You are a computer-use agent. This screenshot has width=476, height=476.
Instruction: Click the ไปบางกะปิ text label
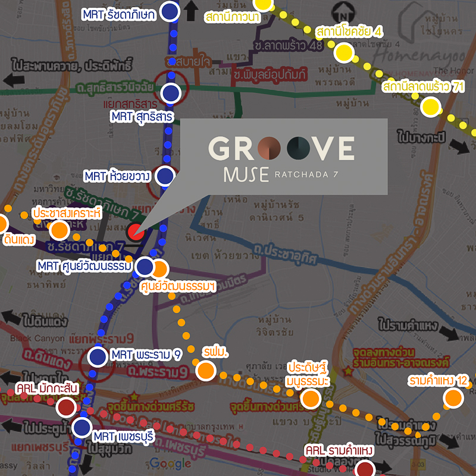click(x=421, y=138)
